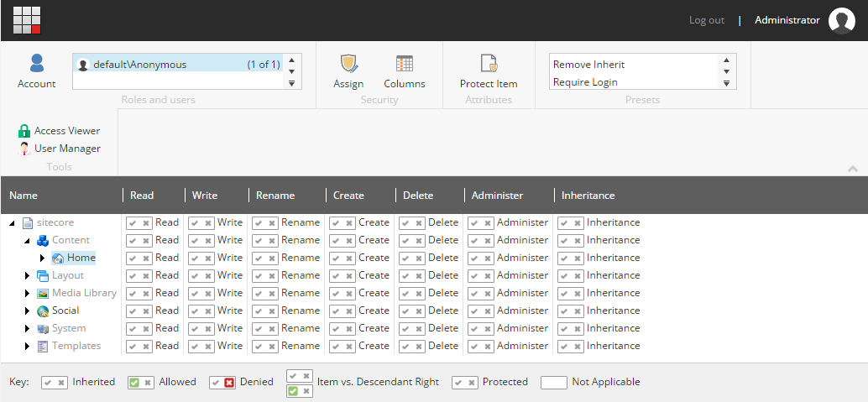868x402 pixels.
Task: Toggle Rename right for Templates row
Action: 265,346
